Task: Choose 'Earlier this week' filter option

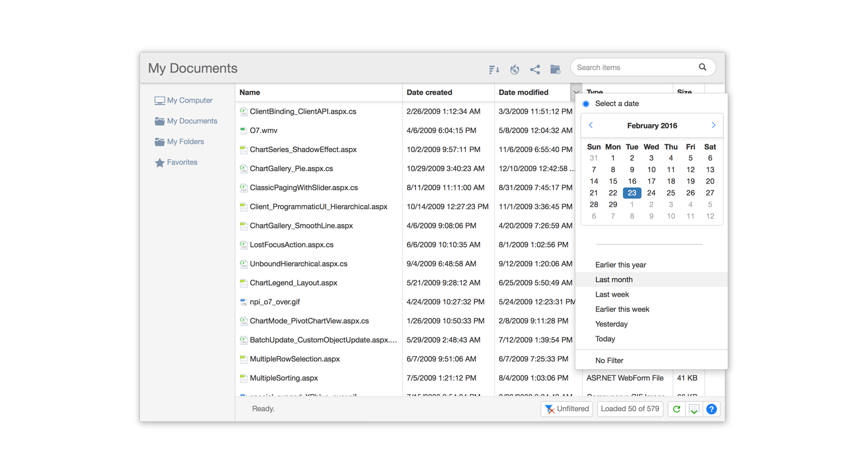Action: [x=622, y=309]
